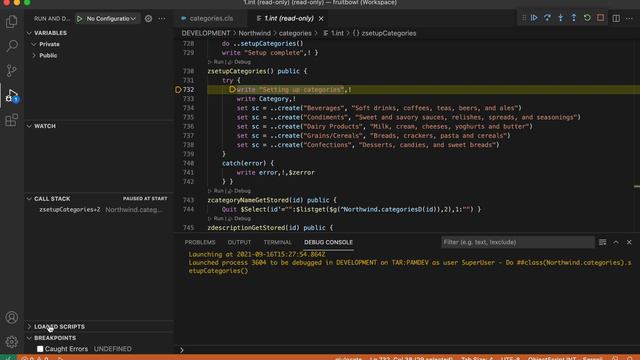The height and width of the screenshot is (360, 640).
Task: Step out in debug toolbar
Action: 573,18
